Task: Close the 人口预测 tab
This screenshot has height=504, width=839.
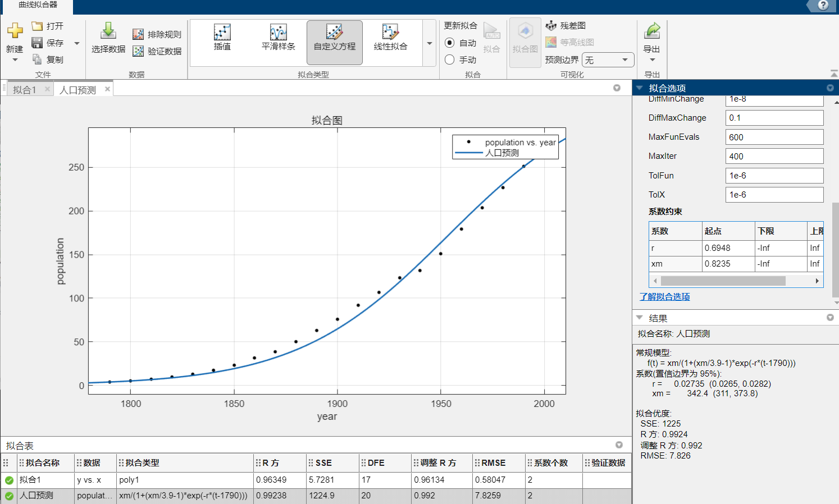Action: point(107,89)
